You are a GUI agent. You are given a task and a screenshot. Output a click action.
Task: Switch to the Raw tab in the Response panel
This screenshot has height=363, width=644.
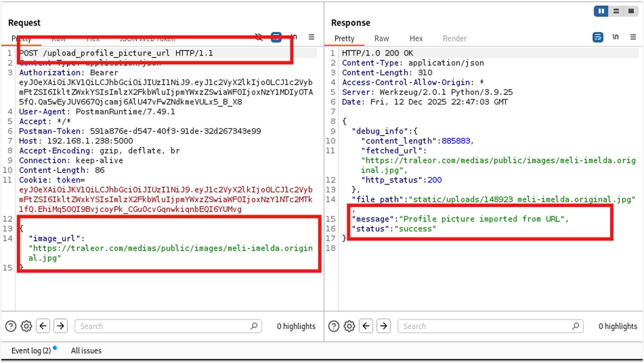click(381, 38)
